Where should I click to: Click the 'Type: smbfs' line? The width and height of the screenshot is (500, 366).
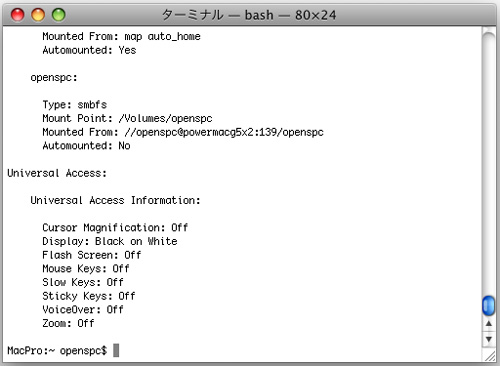[x=75, y=105]
